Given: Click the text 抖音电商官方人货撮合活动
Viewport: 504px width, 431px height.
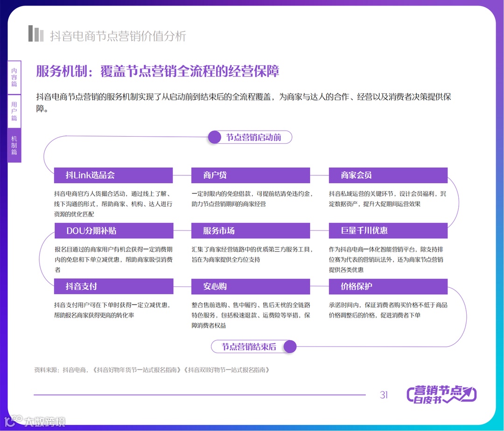Looking at the screenshot, I should click(90, 194).
